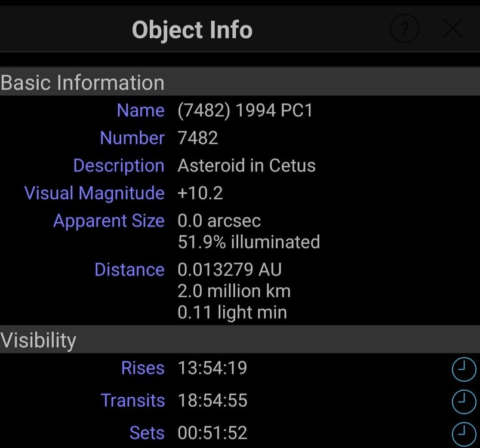Tap the Number label
This screenshot has width=480, height=448.
pos(132,138)
